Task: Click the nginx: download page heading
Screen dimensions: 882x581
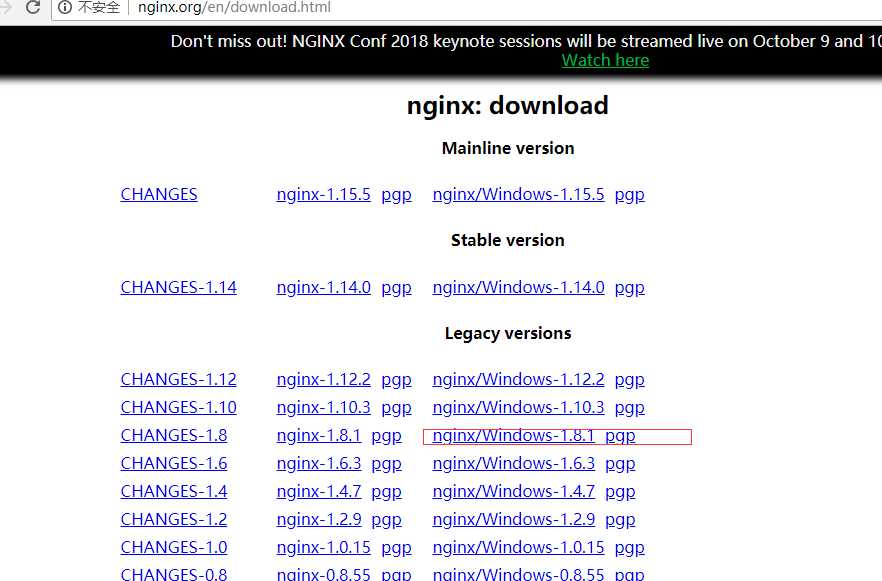Action: 507,106
